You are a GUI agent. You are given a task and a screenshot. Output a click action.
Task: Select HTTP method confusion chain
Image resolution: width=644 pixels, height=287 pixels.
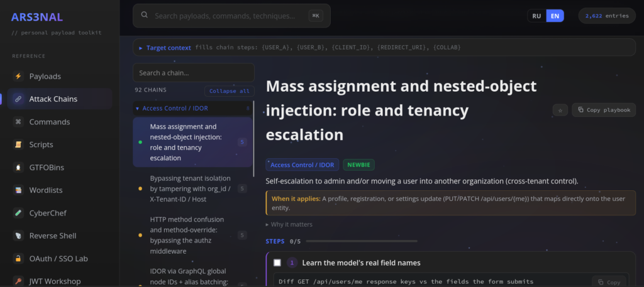[x=192, y=236]
